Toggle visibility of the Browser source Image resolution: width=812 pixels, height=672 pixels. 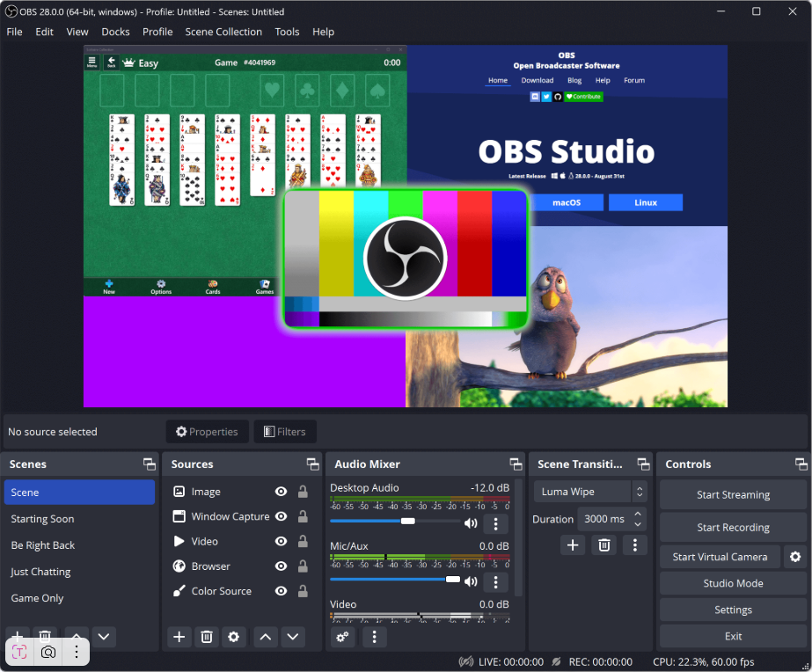point(281,566)
